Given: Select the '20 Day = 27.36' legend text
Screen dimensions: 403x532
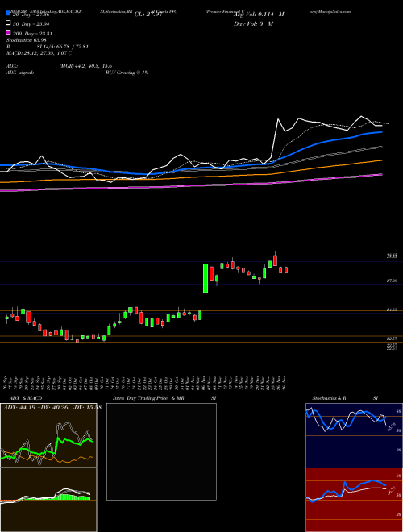Looking at the screenshot, I should [x=31, y=15].
